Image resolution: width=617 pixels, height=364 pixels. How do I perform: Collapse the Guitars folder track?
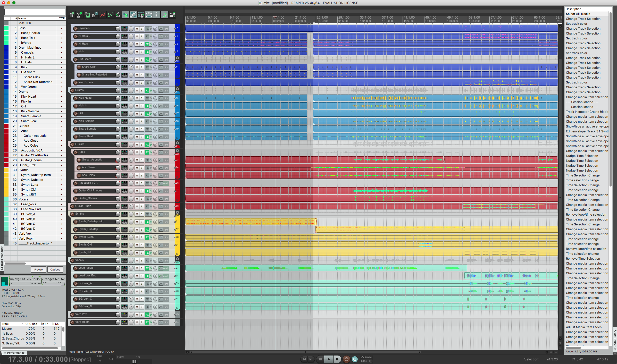(177, 143)
